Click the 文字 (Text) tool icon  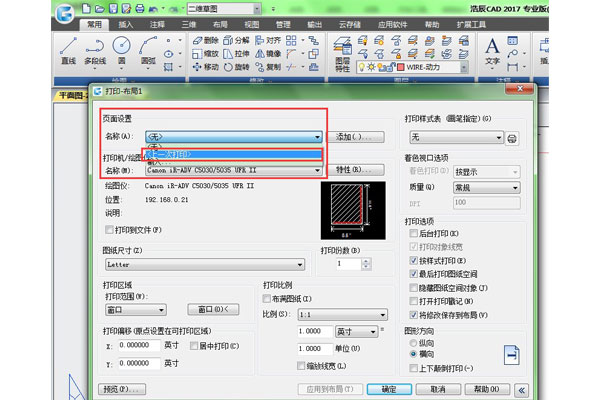[492, 49]
